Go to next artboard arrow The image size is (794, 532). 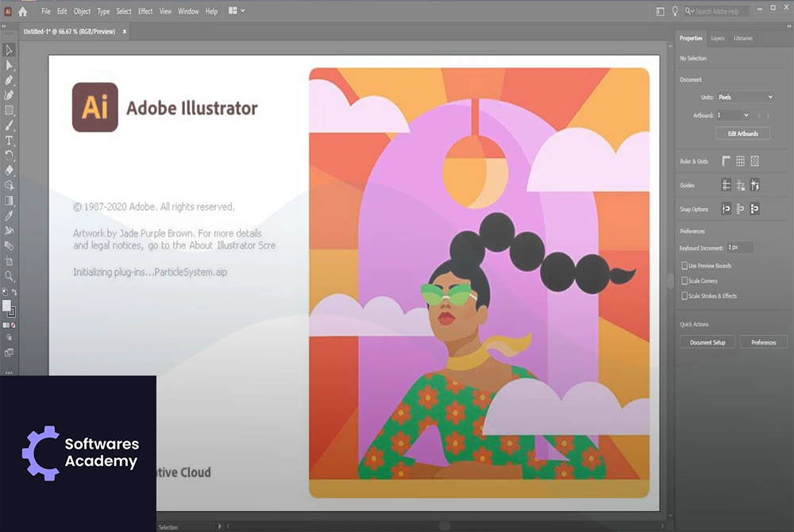[x=768, y=115]
